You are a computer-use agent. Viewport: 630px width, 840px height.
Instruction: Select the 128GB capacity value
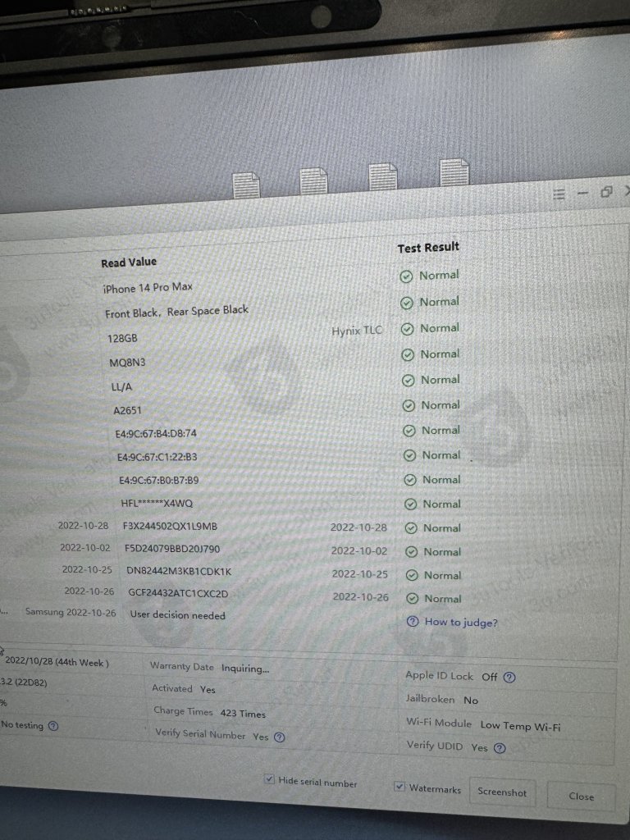click(x=122, y=339)
